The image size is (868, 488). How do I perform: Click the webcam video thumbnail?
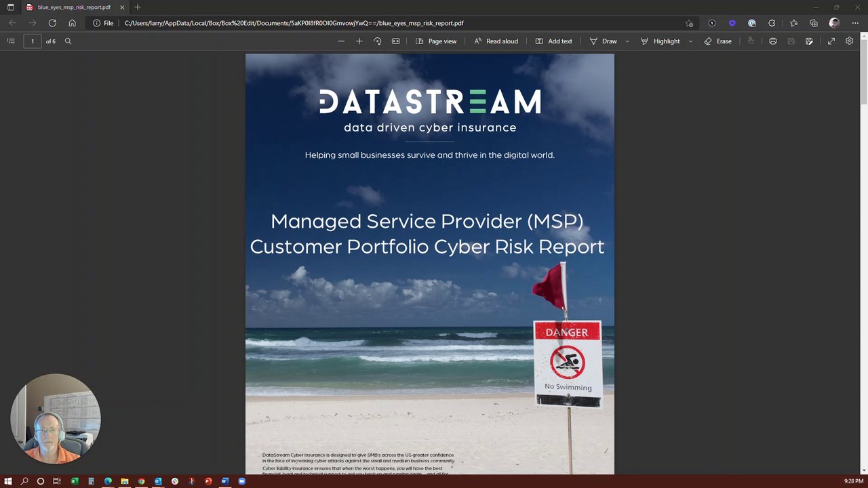(x=56, y=419)
